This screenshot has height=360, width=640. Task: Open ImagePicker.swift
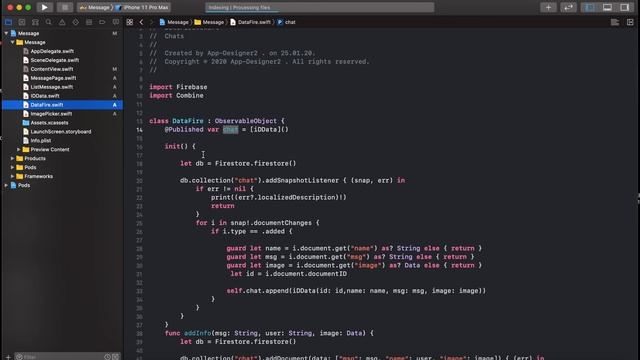pos(51,114)
